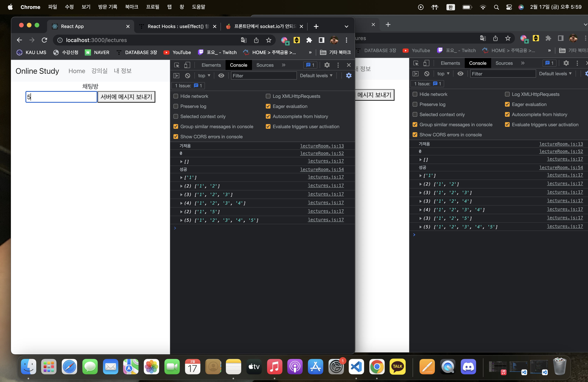Open 북마크 menu in macOS menu bar
The image size is (588, 382).
131,7
